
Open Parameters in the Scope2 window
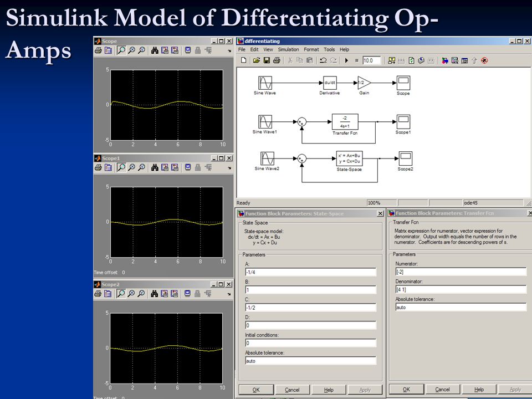108,294
